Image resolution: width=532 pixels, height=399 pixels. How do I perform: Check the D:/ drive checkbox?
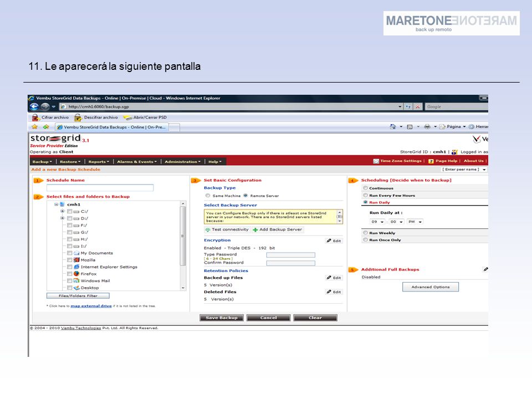pos(70,218)
